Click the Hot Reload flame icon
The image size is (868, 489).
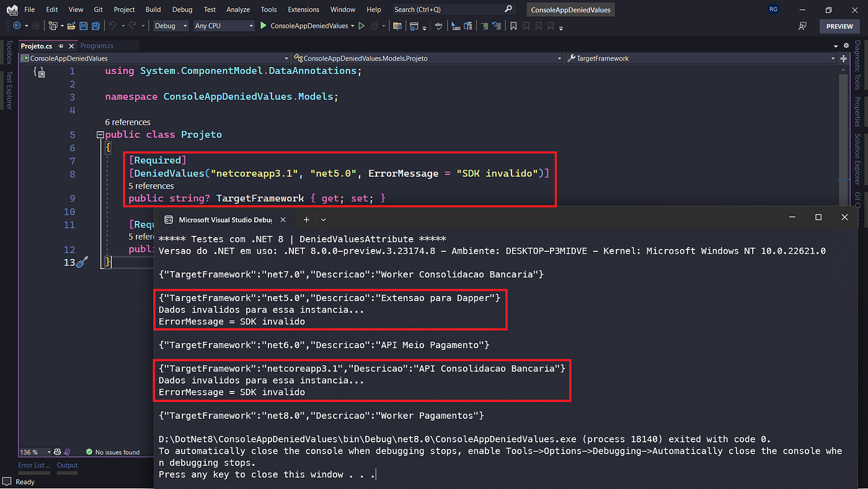pos(374,26)
